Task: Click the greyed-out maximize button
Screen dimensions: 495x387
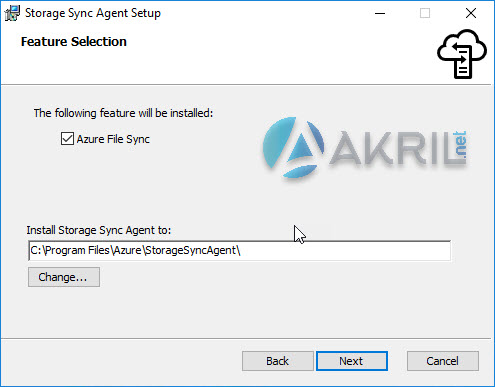Action: point(425,13)
